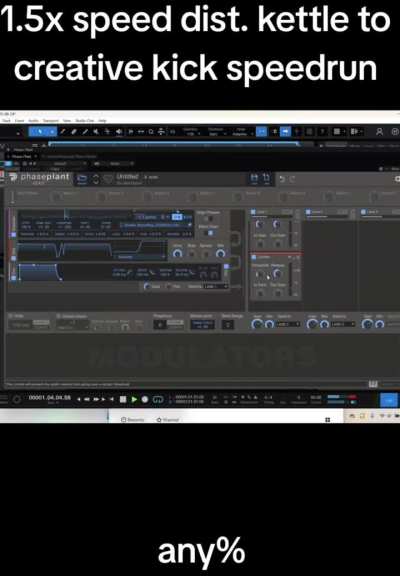Toggle the sample generator enable box
The width and height of the screenshot is (400, 576).
point(13,234)
